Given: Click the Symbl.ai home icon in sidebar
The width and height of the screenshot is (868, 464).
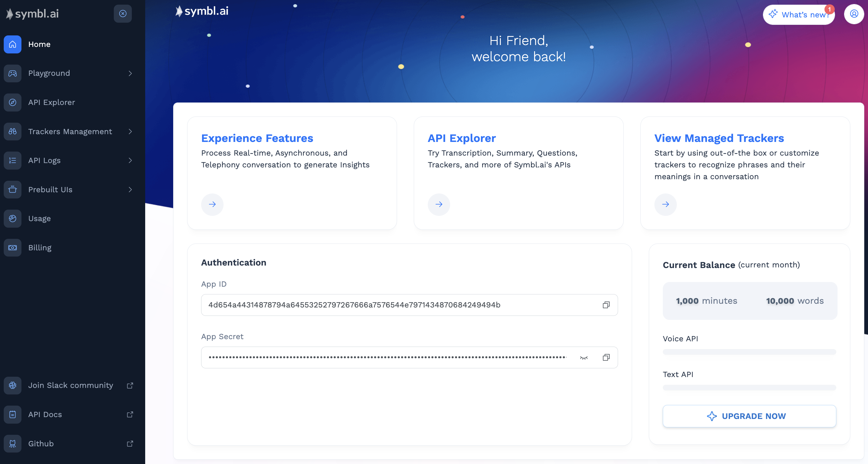Looking at the screenshot, I should click(x=12, y=44).
